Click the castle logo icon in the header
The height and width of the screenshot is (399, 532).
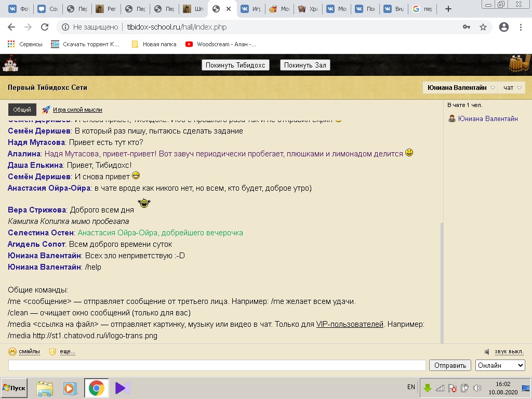pos(10,64)
